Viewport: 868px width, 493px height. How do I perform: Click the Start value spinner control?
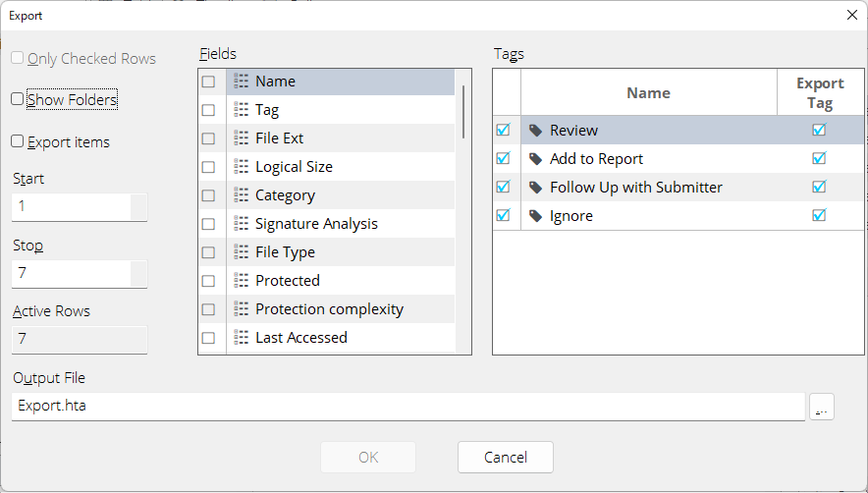coord(138,206)
